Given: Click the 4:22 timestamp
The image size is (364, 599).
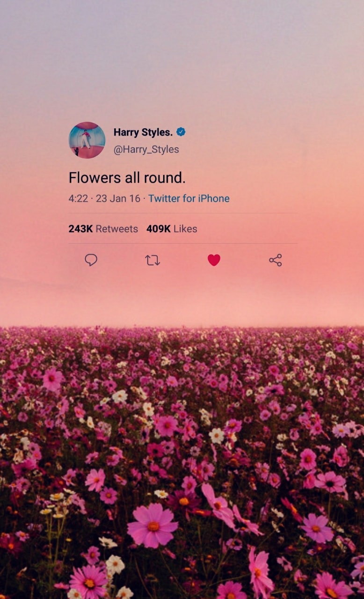Looking at the screenshot, I should tap(78, 198).
